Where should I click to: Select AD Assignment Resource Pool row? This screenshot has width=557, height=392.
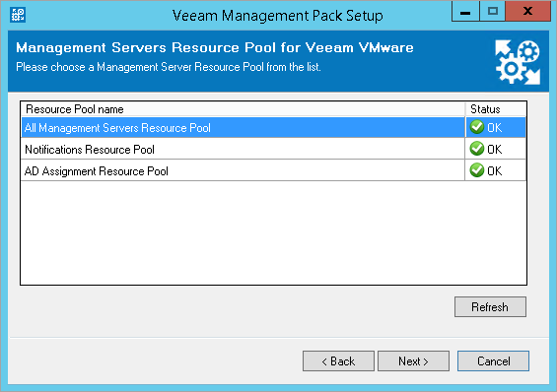coord(273,170)
